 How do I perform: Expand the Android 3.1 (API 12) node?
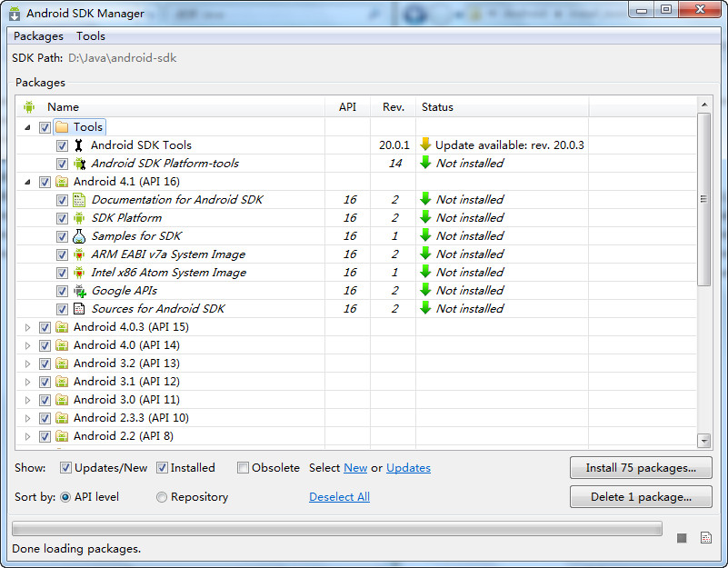(28, 383)
